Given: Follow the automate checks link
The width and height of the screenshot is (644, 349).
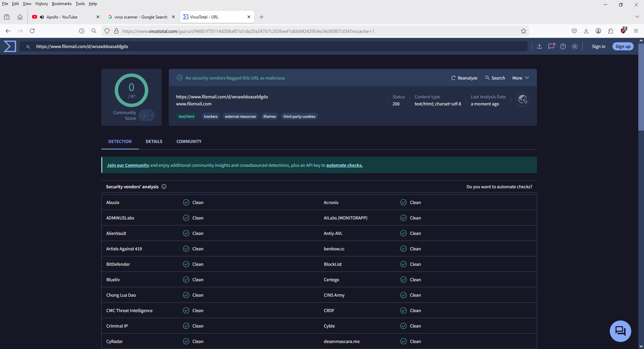Looking at the screenshot, I should (x=344, y=165).
